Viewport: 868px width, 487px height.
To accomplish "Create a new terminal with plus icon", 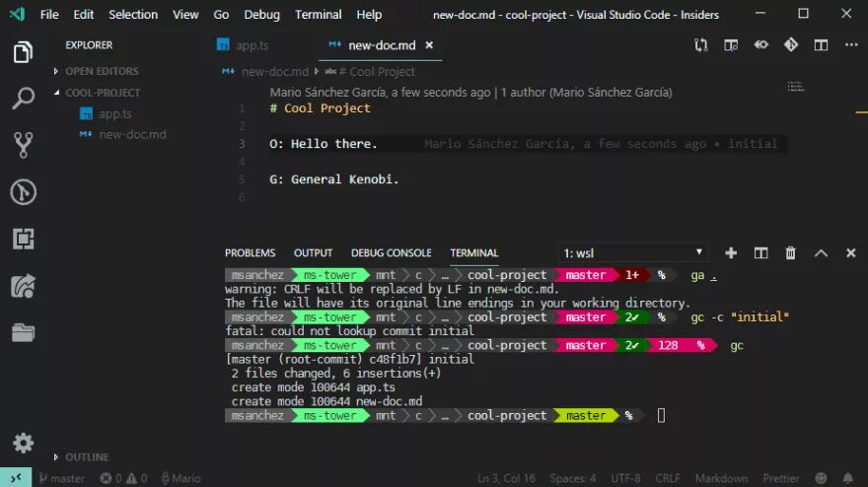I will tap(731, 253).
